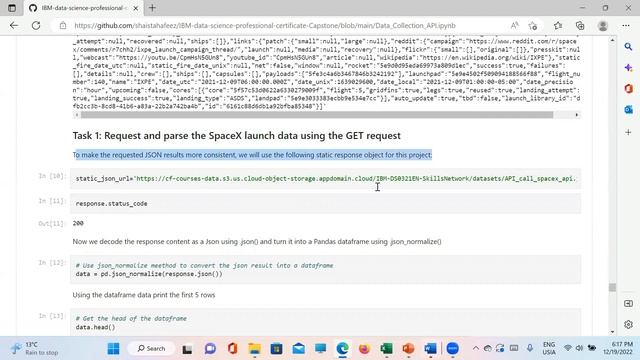Viewport: 640px width, 360px height.
Task: Add a new sidebar app
Action: [x=628, y=132]
